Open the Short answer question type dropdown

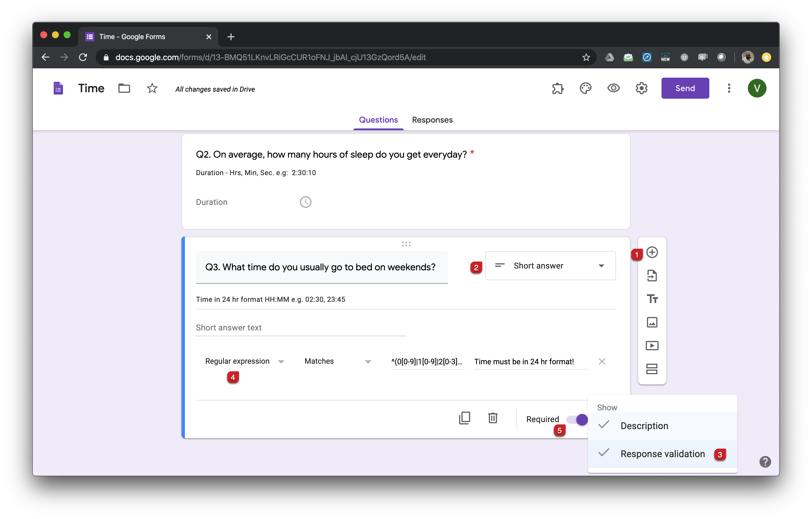pos(550,266)
